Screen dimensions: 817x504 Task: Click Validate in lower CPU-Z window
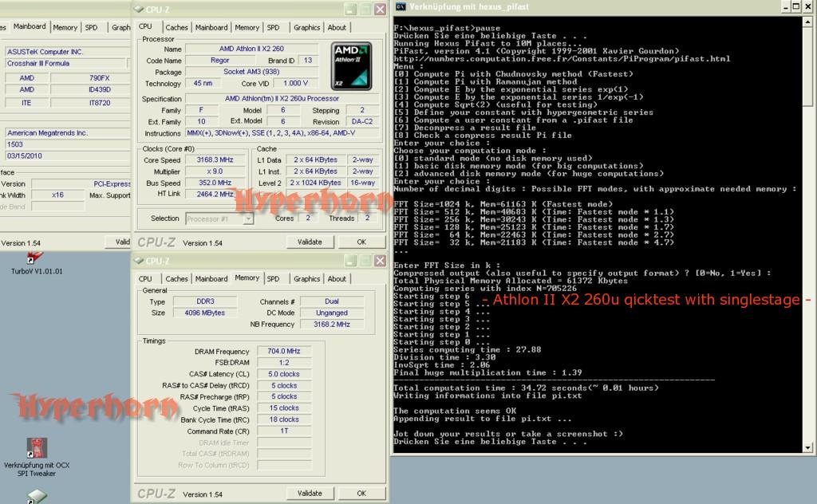click(310, 493)
